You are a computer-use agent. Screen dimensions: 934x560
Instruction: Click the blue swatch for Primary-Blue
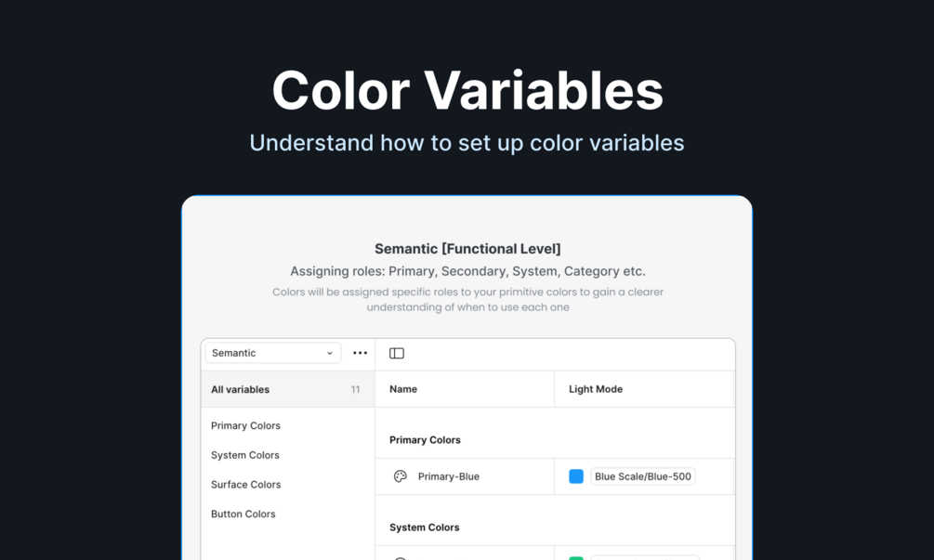pos(576,476)
